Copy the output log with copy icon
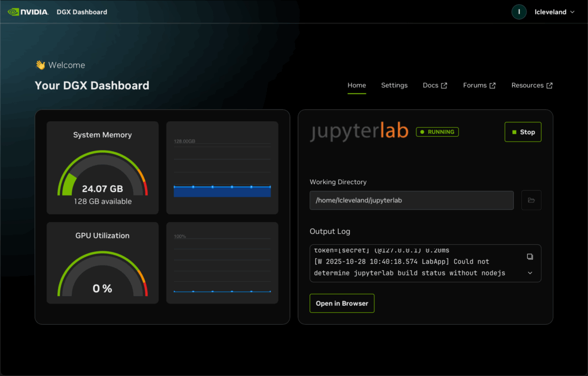 click(530, 256)
